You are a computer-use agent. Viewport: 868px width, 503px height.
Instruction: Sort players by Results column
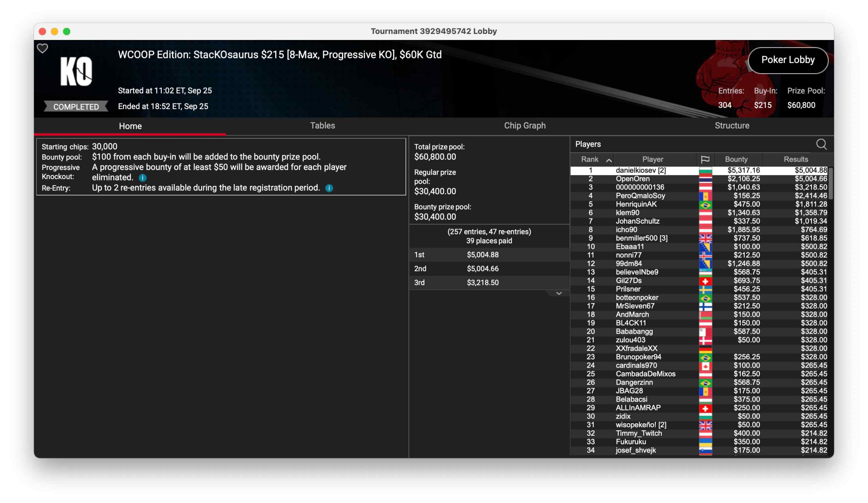796,159
